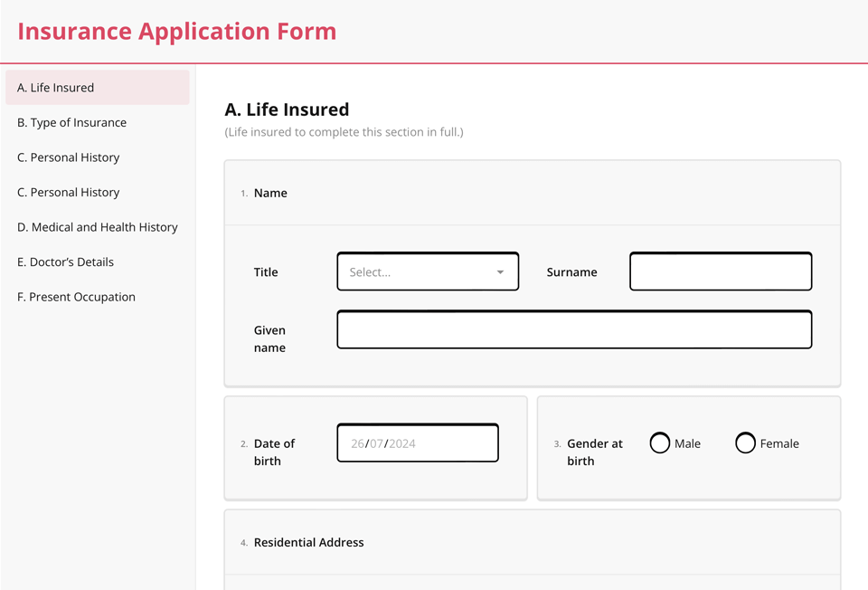Click the Title dropdown caret arrow
Viewport: 868px width, 590px height.
click(500, 272)
